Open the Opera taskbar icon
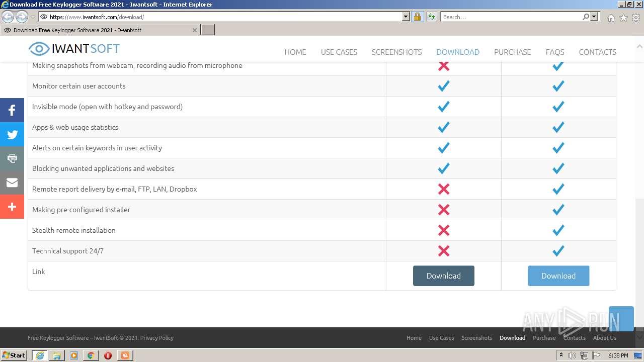This screenshot has height=362, width=644. click(x=108, y=355)
